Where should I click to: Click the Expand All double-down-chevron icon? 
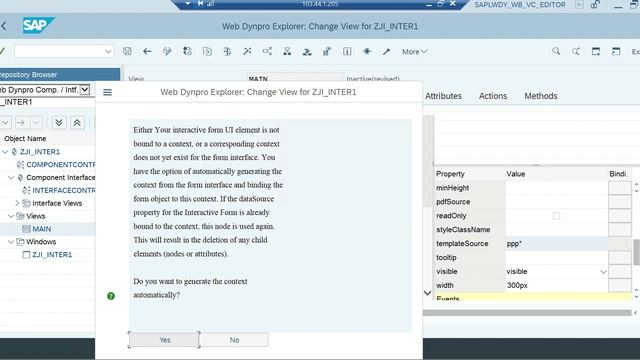59,122
